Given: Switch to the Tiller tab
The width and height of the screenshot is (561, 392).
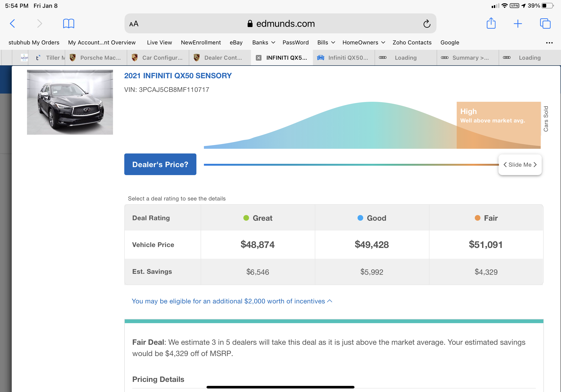Looking at the screenshot, I should coord(47,58).
